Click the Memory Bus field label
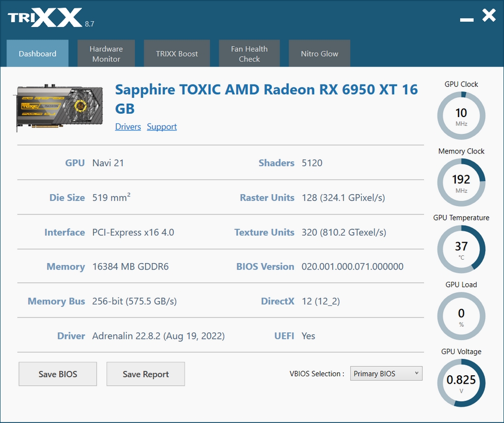 [57, 302]
